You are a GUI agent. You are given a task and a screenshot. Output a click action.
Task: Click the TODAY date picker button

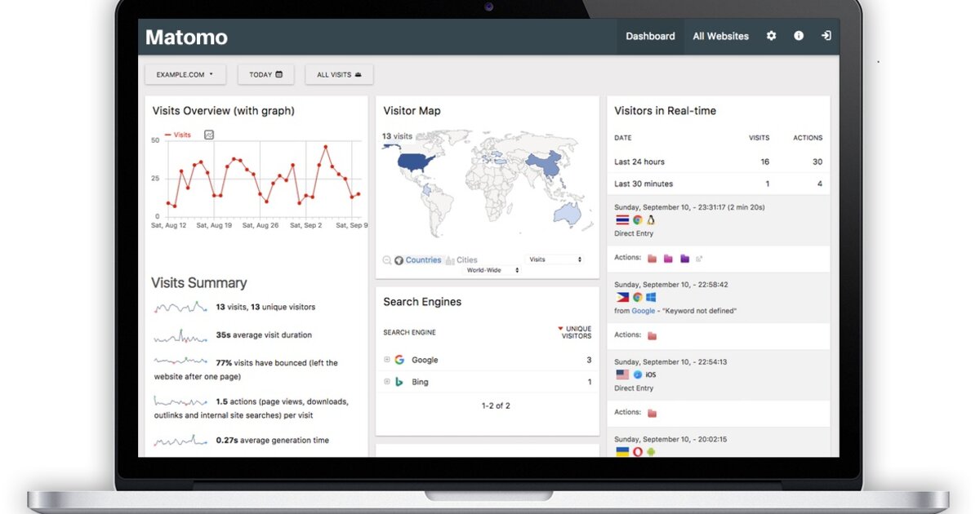[265, 74]
